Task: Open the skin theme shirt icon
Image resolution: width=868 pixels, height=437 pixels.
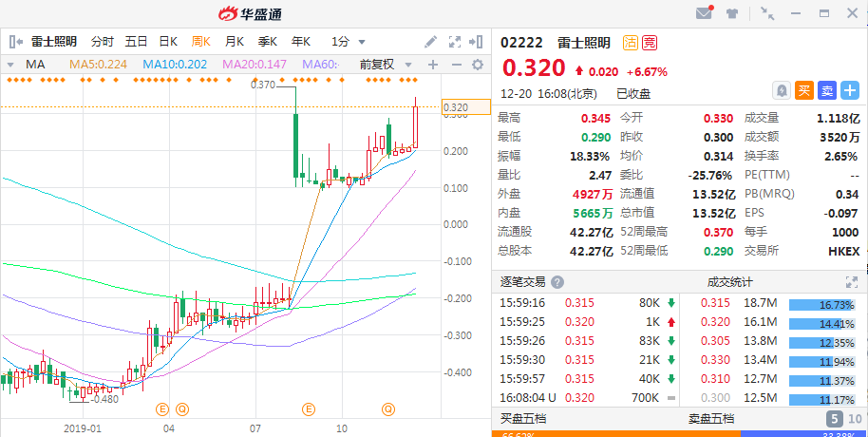Action: pos(732,14)
